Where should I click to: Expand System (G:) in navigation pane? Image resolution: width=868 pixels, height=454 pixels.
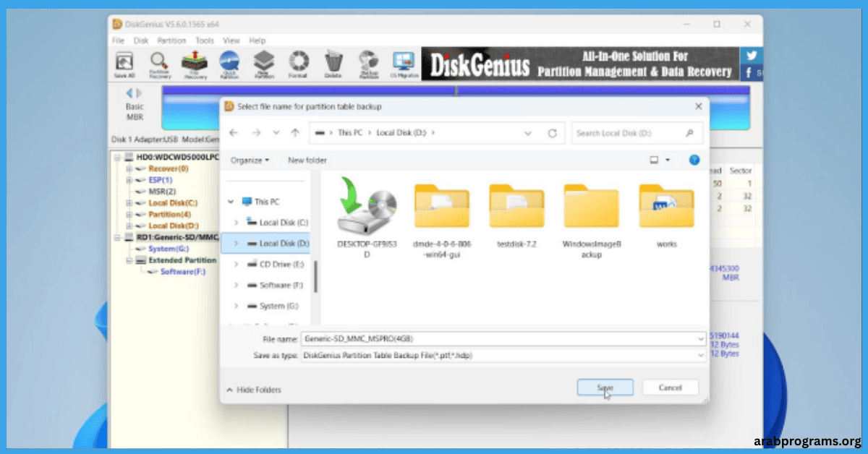[237, 306]
